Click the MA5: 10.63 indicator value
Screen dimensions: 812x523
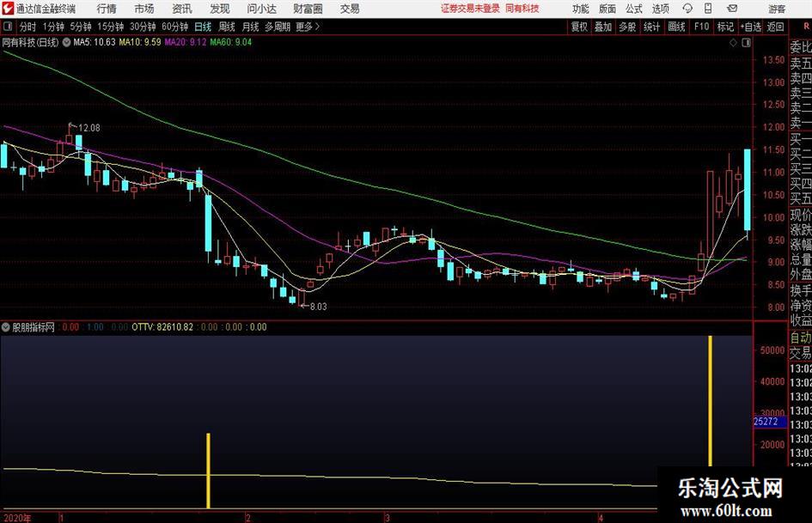(95, 42)
